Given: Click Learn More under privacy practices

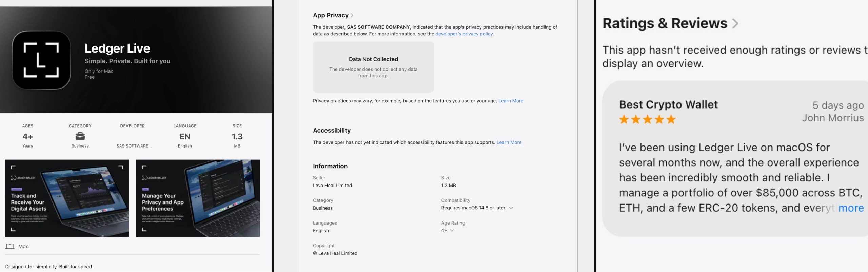Looking at the screenshot, I should pyautogui.click(x=511, y=101).
